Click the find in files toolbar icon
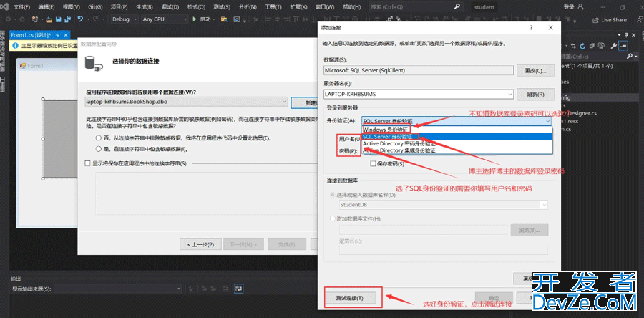Viewport: 644px width, 318px height. (224, 19)
